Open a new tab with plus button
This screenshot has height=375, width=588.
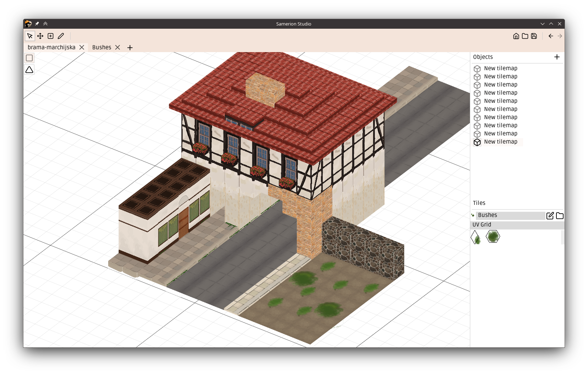[x=130, y=48]
